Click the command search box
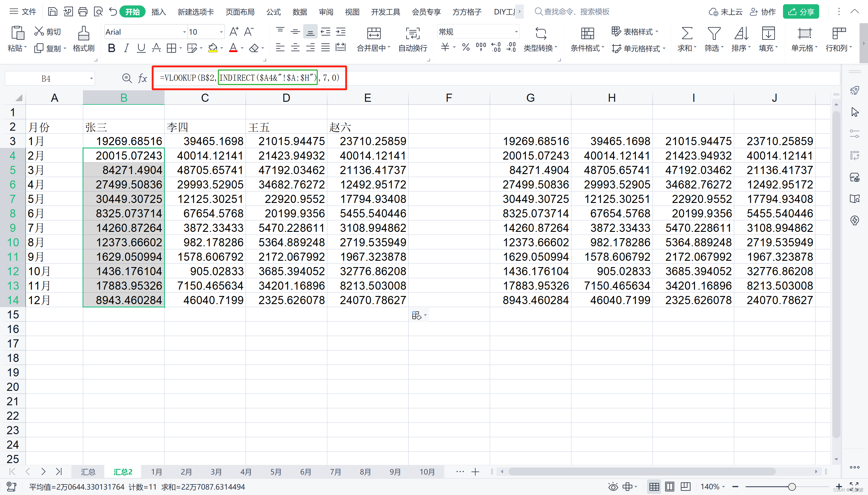The height and width of the screenshot is (495, 868). (x=572, y=12)
